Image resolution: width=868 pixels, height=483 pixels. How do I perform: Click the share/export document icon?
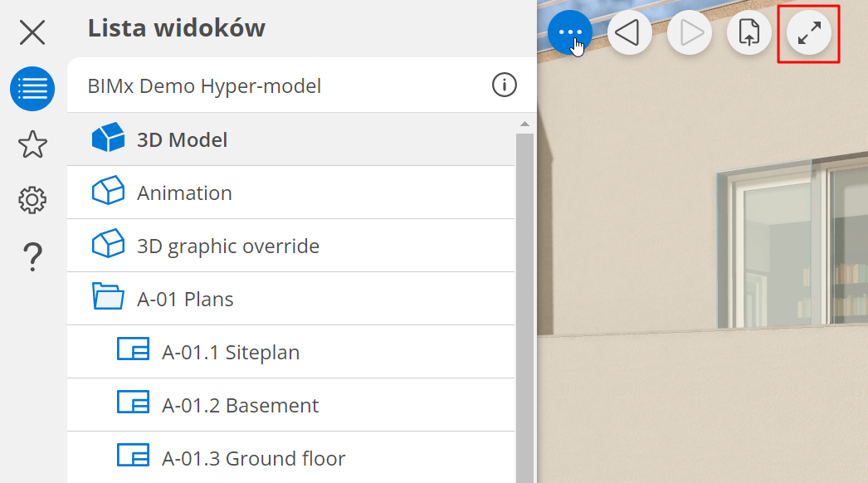(x=749, y=33)
